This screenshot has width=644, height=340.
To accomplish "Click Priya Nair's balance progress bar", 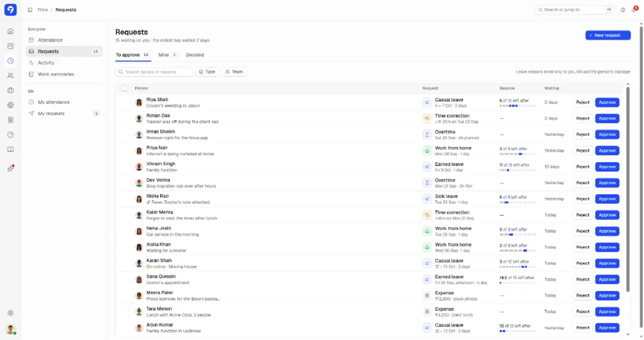I will tap(518, 154).
